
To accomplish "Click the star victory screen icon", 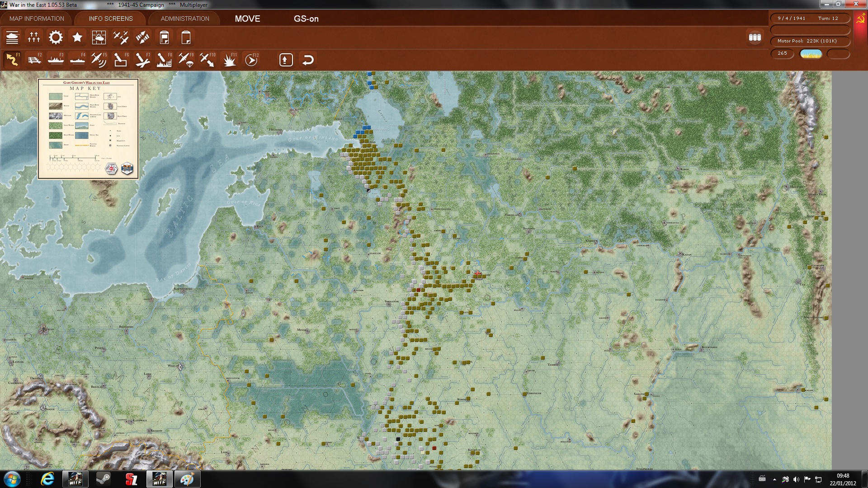I will [x=77, y=38].
